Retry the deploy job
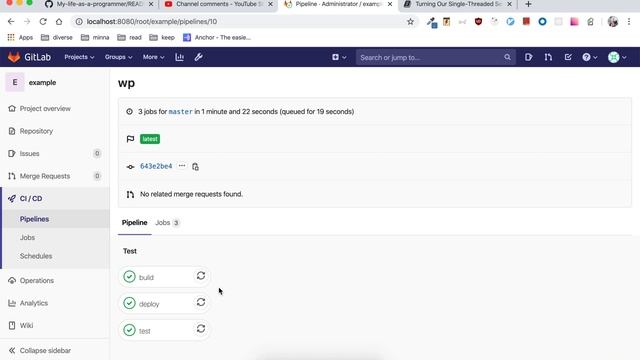640x360 pixels. (201, 302)
